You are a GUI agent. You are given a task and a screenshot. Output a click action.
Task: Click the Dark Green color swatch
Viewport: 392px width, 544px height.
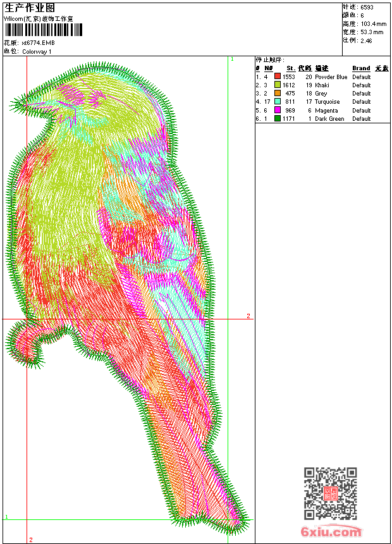pyautogui.click(x=278, y=118)
